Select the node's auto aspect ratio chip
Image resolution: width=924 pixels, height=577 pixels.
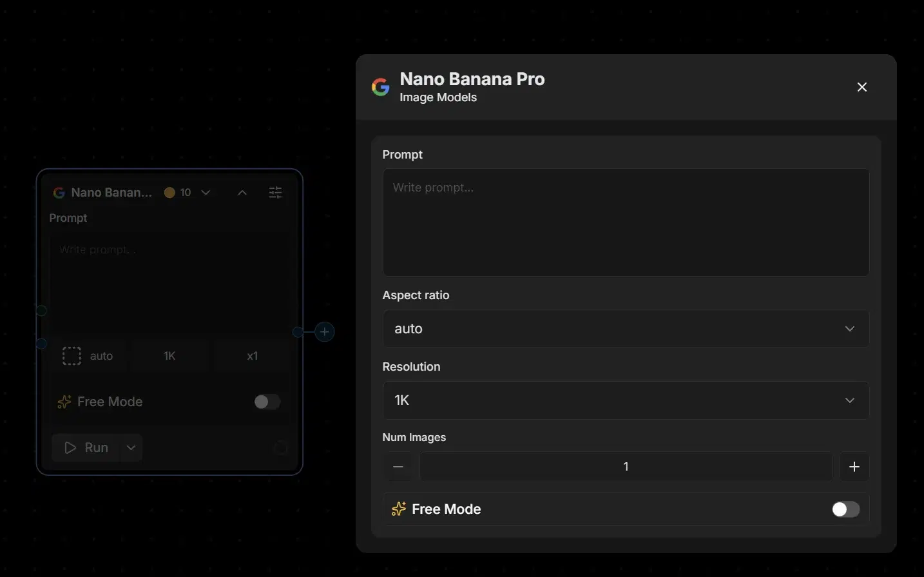point(88,356)
